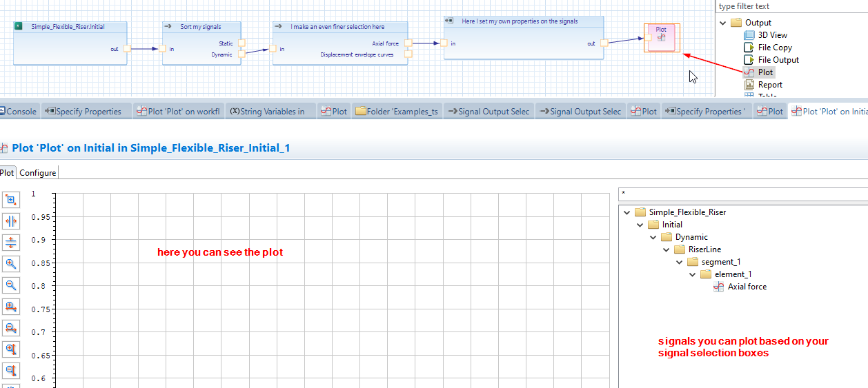Switch to the Configure tab
The width and height of the screenshot is (868, 388).
pyautogui.click(x=37, y=173)
